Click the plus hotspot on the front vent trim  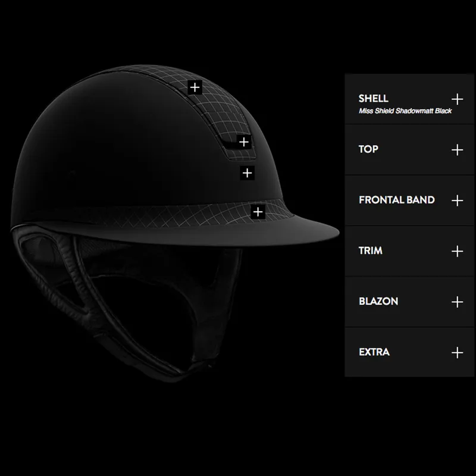pos(243,142)
